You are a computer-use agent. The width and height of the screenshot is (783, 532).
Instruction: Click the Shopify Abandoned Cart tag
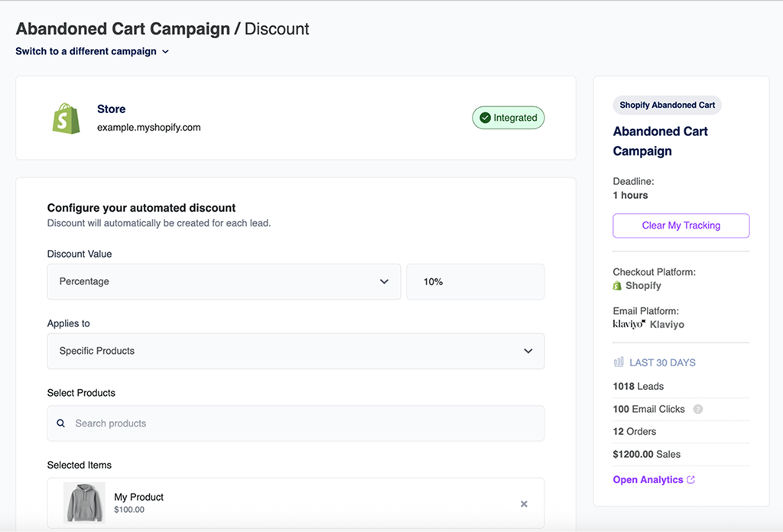point(667,105)
